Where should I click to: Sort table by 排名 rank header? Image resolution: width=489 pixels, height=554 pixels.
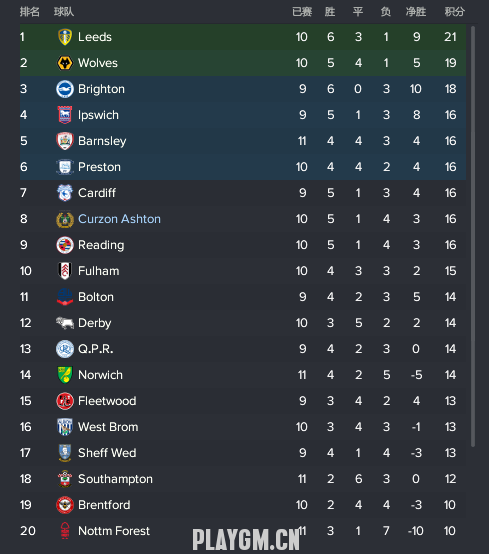pyautogui.click(x=30, y=12)
